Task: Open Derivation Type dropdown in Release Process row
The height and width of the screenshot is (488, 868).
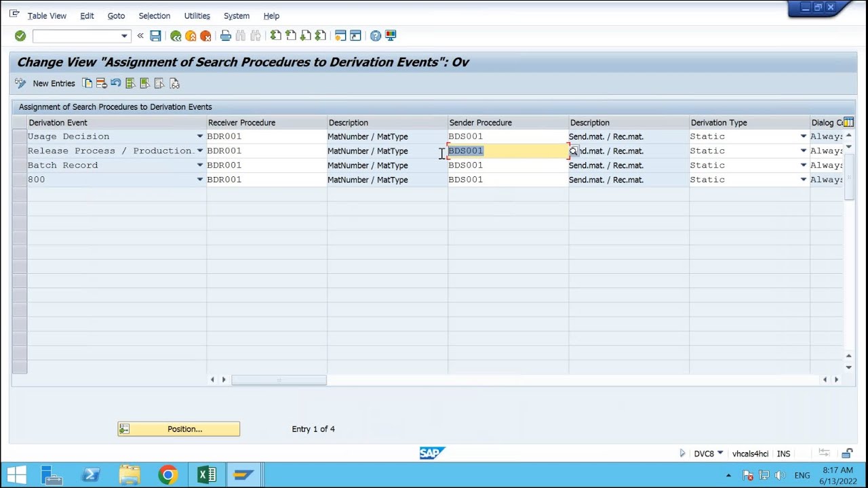Action: pos(804,150)
